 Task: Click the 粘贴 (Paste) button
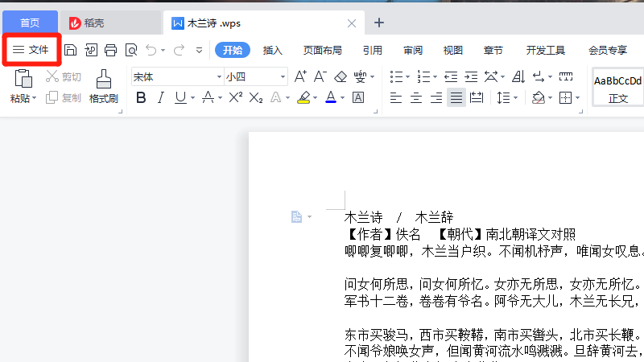(23, 86)
